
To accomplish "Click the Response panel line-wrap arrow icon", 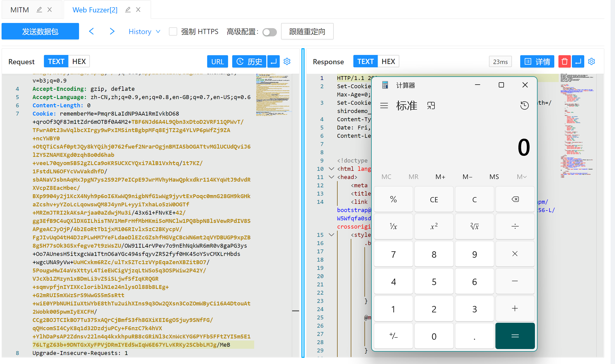I will click(578, 61).
